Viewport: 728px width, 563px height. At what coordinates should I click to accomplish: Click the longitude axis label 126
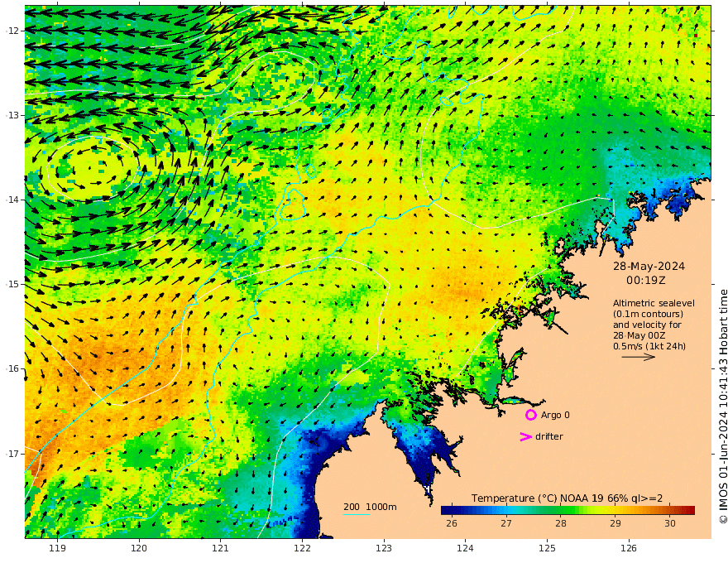click(x=629, y=549)
